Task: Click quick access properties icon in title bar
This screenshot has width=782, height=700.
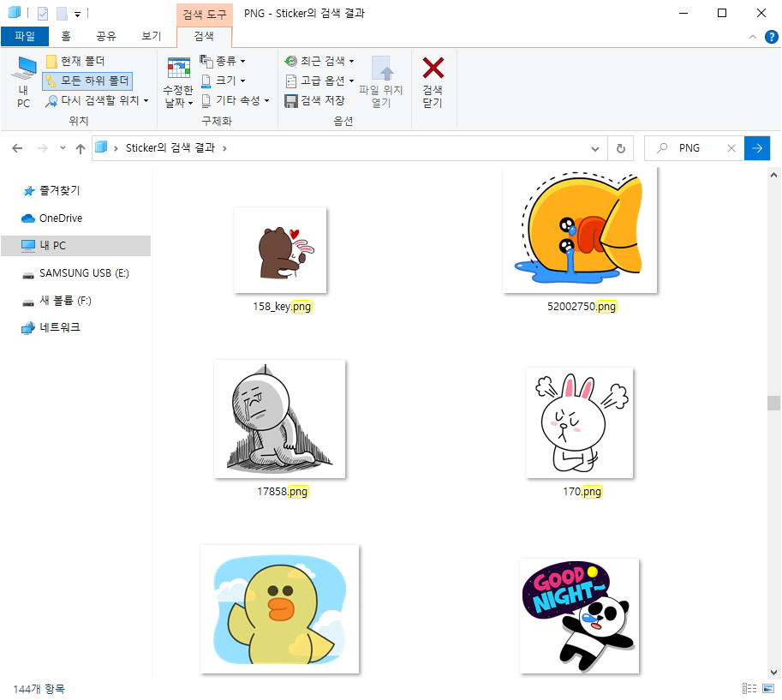Action: (x=43, y=14)
